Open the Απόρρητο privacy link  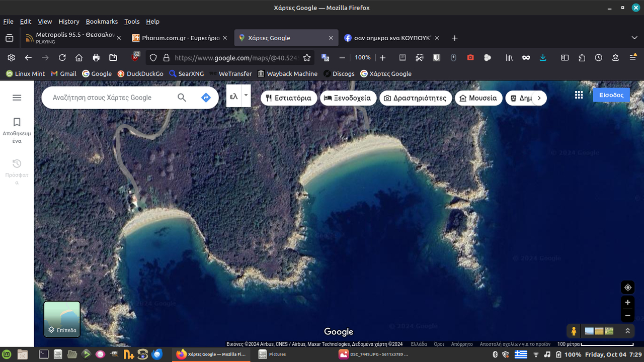point(462,344)
